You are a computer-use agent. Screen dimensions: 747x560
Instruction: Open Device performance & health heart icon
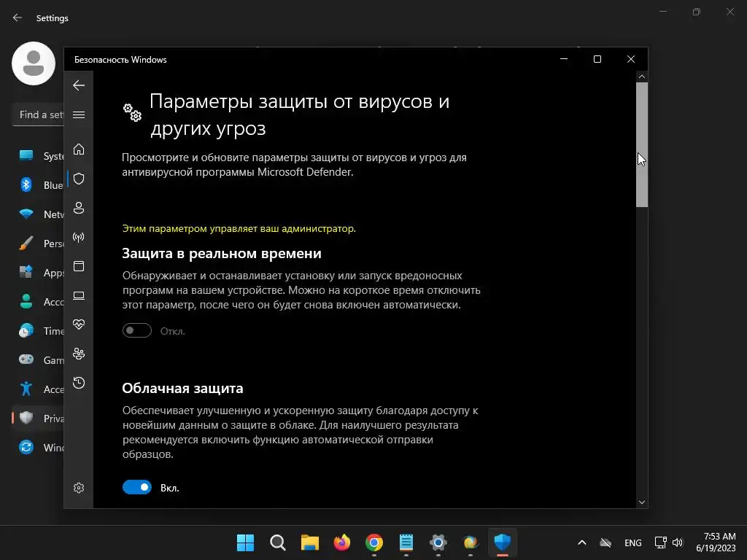(79, 324)
